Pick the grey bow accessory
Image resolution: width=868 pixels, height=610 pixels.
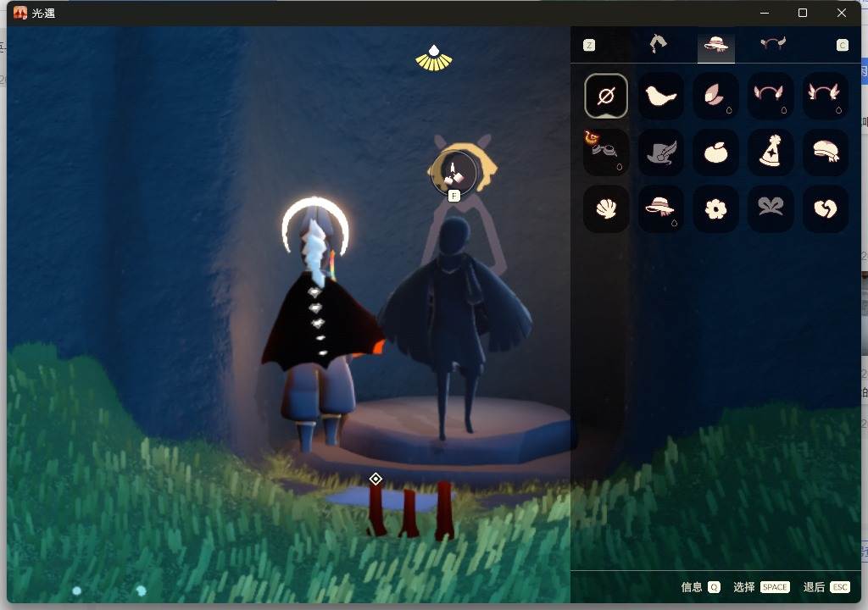770,208
